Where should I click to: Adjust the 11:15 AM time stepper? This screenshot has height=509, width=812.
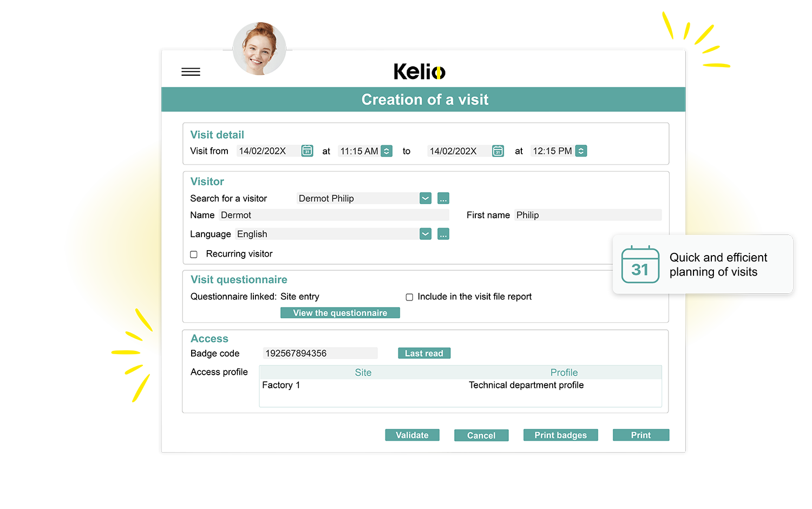point(387,151)
